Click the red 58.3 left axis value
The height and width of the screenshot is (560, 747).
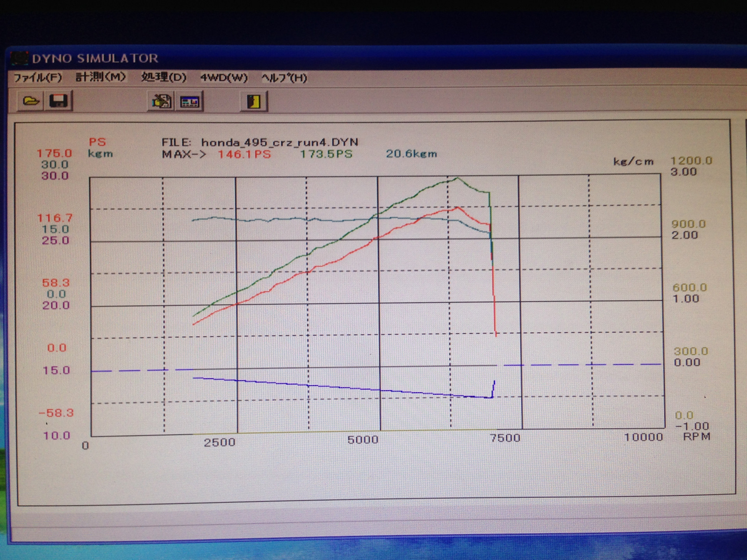tap(56, 283)
